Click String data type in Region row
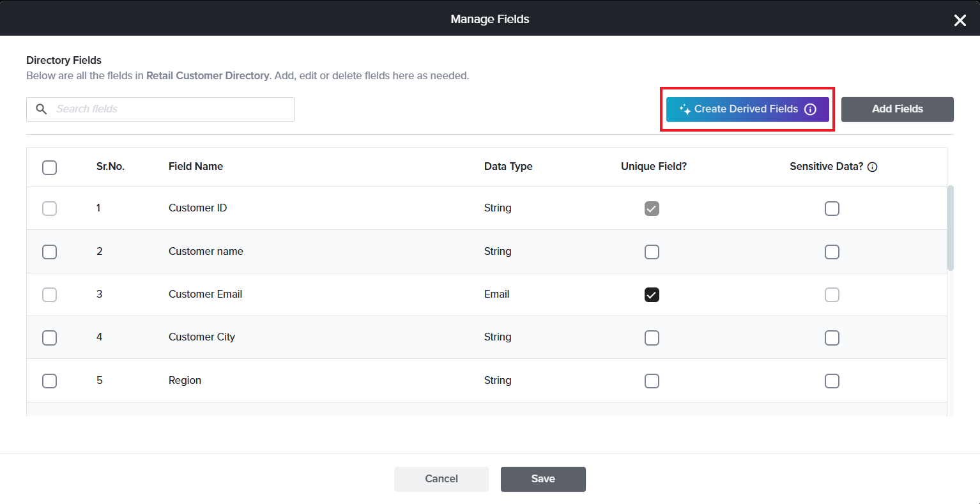980x504 pixels. (x=498, y=381)
